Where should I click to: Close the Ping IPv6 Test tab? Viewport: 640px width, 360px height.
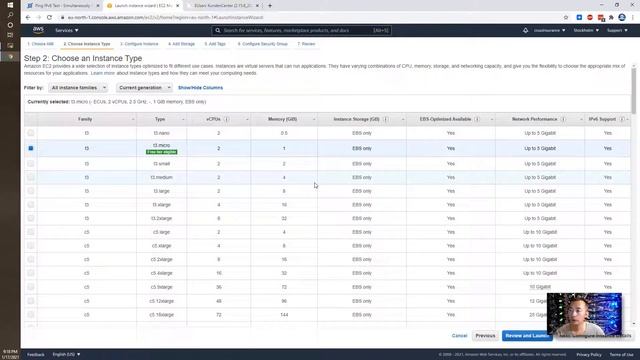tap(98, 6)
